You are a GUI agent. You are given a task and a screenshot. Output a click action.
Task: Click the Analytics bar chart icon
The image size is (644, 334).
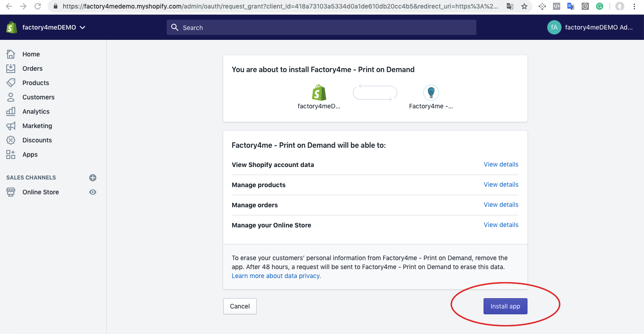[11, 111]
